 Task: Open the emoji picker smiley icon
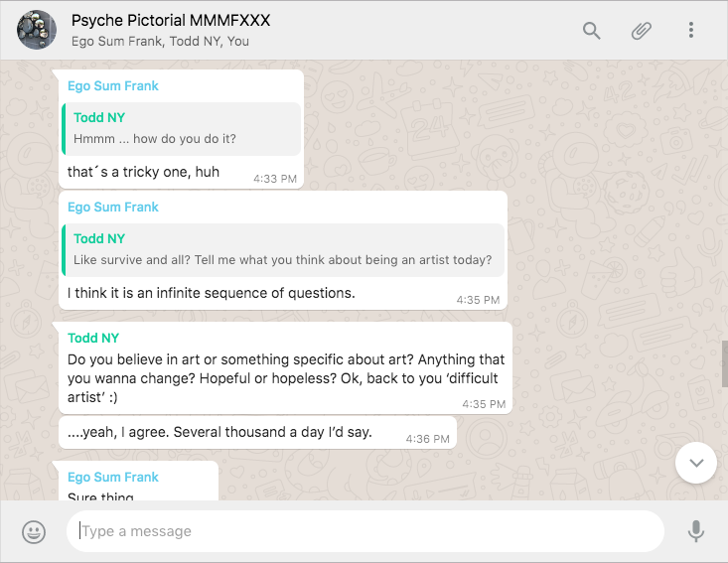(x=34, y=532)
